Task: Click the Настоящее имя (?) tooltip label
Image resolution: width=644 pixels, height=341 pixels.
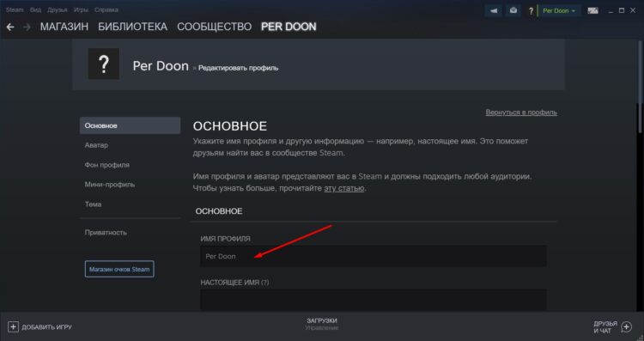Action: [x=234, y=283]
